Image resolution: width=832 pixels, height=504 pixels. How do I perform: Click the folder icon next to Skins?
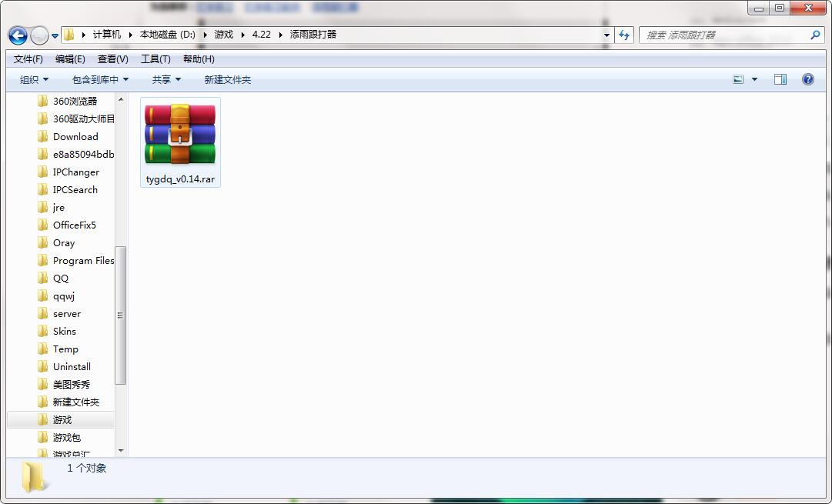43,331
